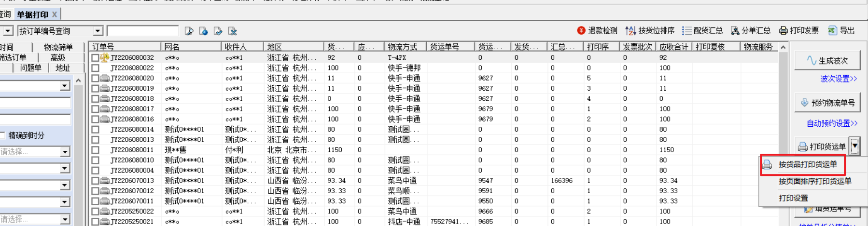Click cell 166396 in 汇总 column
Screen dimensions: 868x226
(561, 181)
